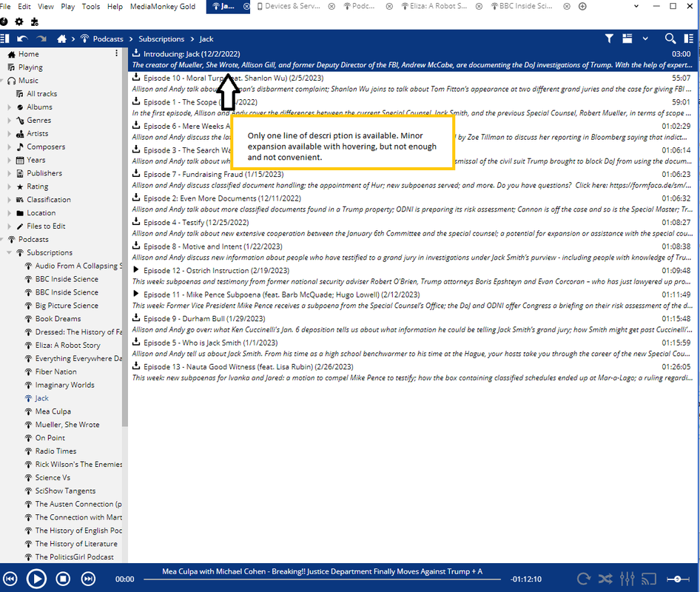Open the View menu
Viewport: 700px width, 592px height.
pos(46,6)
